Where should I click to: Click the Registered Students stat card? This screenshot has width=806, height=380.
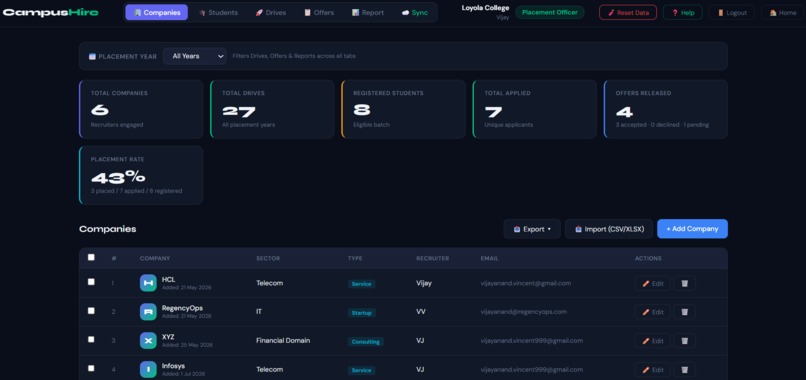coord(404,109)
